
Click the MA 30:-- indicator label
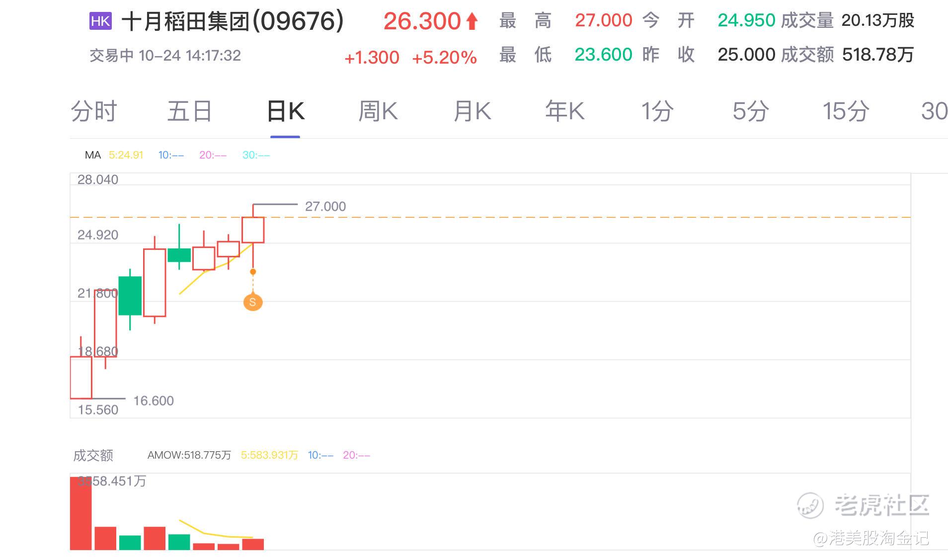point(256,155)
